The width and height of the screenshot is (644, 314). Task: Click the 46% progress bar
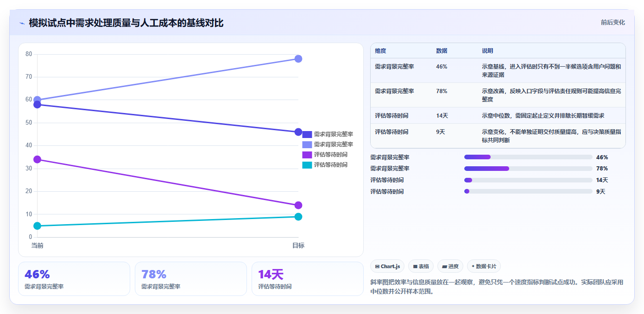pyautogui.click(x=528, y=157)
